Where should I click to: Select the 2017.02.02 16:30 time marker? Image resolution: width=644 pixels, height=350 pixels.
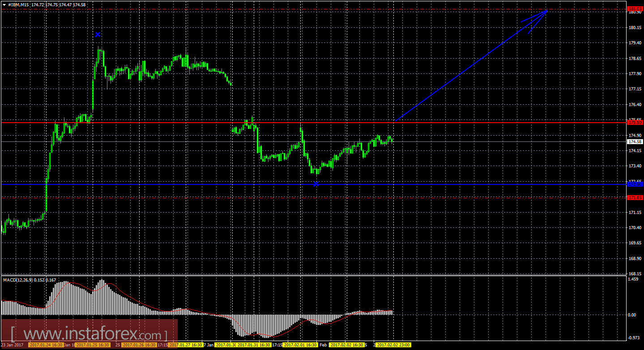(347, 345)
